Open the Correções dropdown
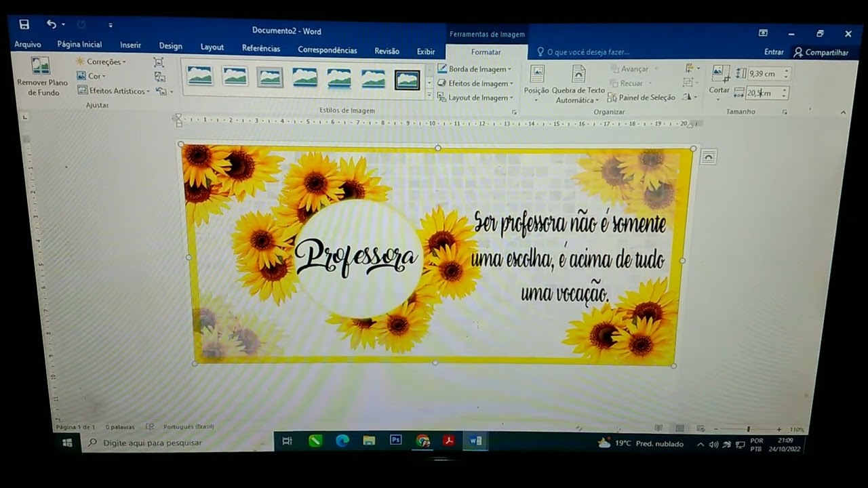Screen dimensions: 868x488 [101, 62]
